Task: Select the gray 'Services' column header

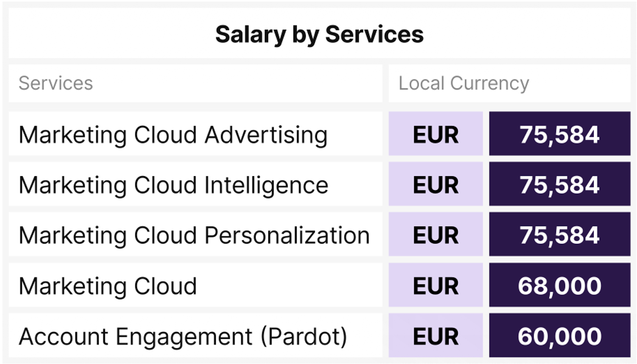Action: click(x=56, y=84)
